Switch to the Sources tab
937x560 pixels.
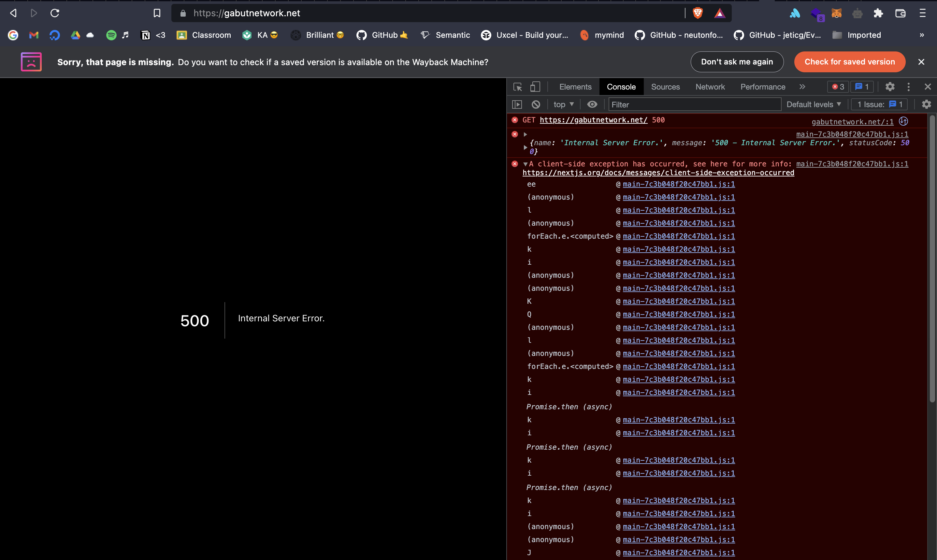(665, 86)
